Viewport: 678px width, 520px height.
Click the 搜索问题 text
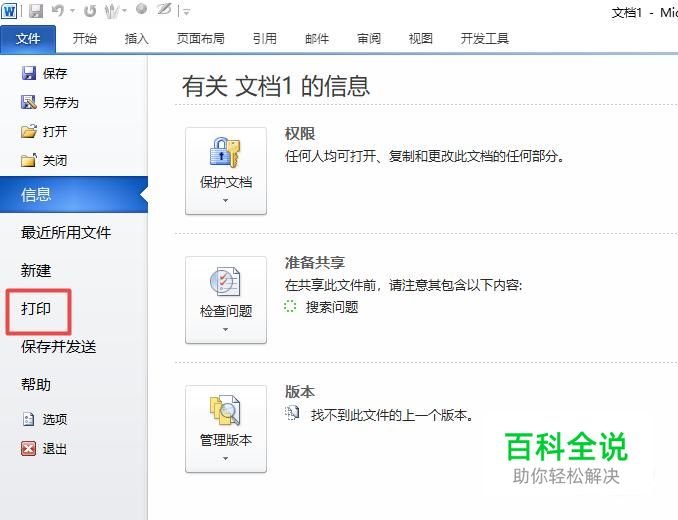point(332,307)
